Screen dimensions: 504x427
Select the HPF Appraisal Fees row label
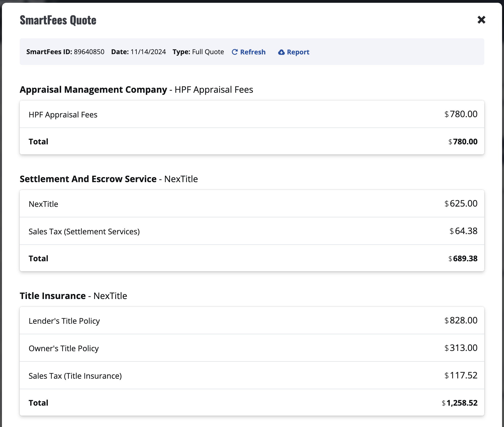(63, 115)
